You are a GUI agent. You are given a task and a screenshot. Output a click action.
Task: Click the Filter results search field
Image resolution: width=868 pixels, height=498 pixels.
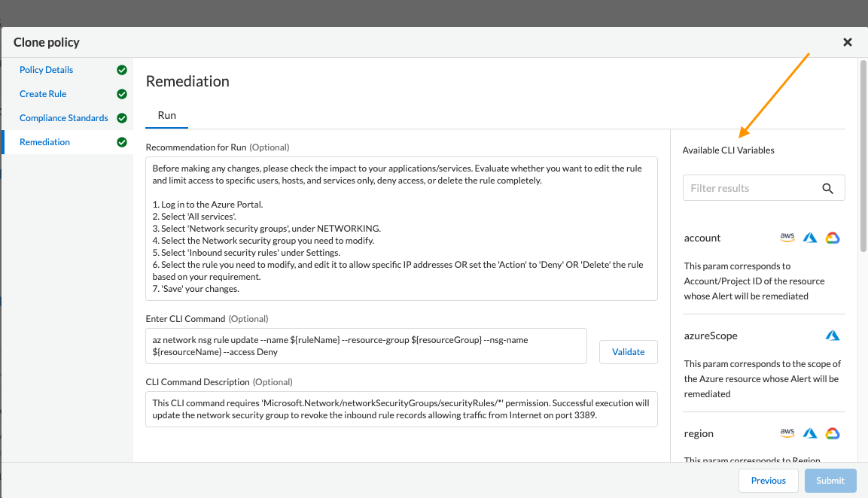point(750,188)
